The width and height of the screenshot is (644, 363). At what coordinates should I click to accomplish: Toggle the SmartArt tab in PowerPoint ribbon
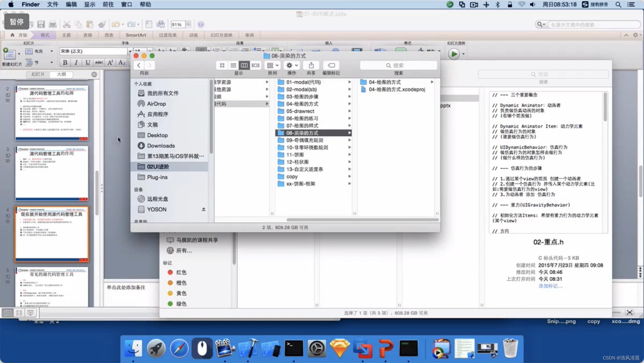136,35
